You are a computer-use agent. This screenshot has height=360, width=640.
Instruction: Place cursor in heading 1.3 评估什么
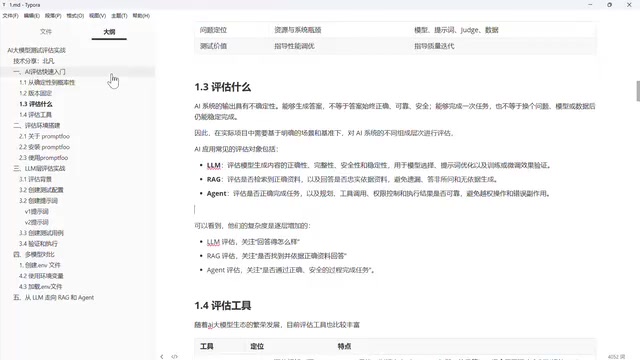[222, 87]
